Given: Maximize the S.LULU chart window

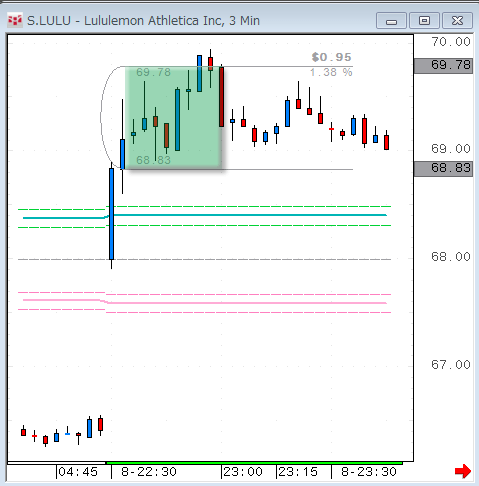Looking at the screenshot, I should coord(424,21).
